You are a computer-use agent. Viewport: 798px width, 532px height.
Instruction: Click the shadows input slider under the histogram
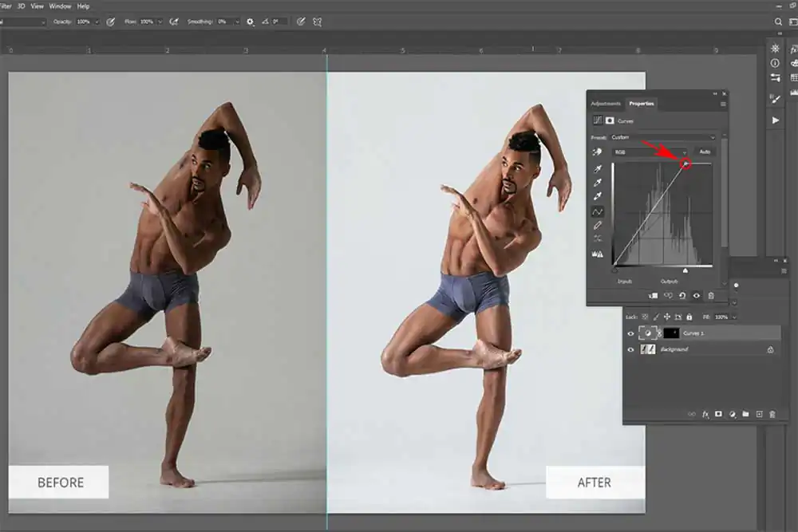[x=615, y=270]
